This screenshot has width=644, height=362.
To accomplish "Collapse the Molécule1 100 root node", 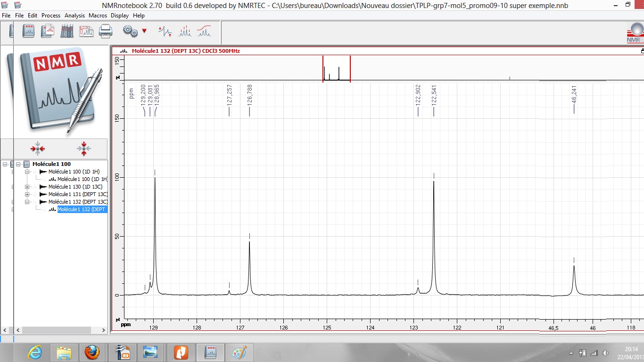I will tap(18, 164).
